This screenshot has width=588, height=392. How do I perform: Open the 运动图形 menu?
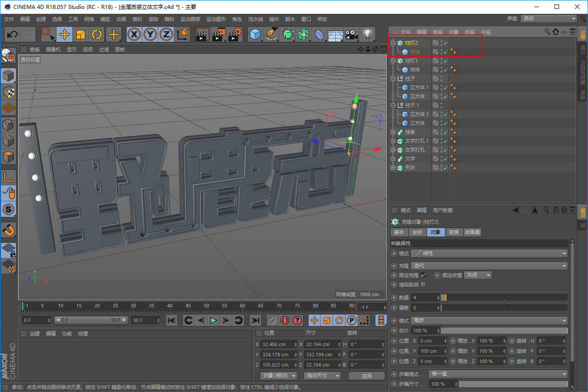coord(216,19)
